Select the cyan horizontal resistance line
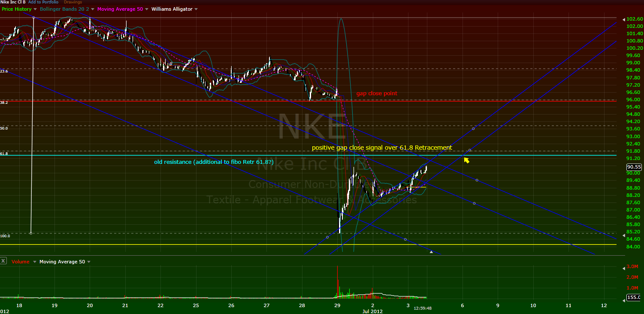The height and width of the screenshot is (314, 644). pos(308,155)
